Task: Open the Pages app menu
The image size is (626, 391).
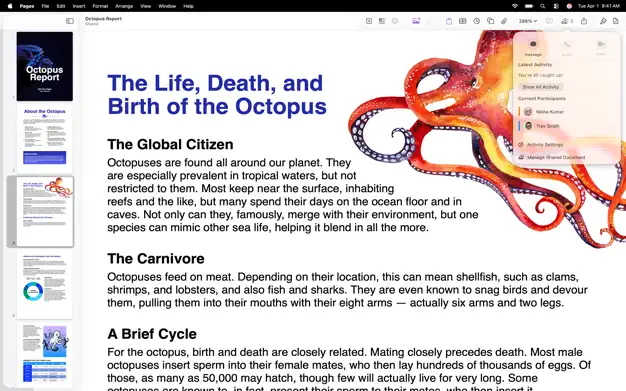Action: pos(27,6)
